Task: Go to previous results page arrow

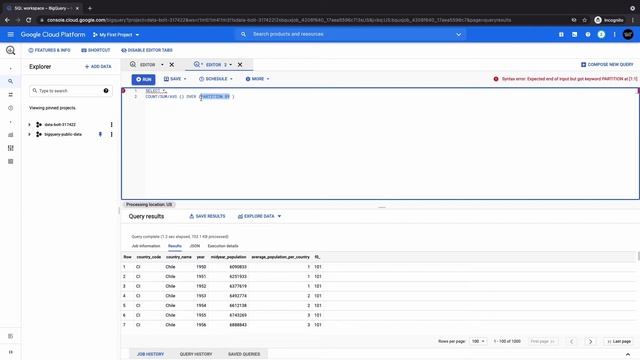Action: (x=571, y=341)
